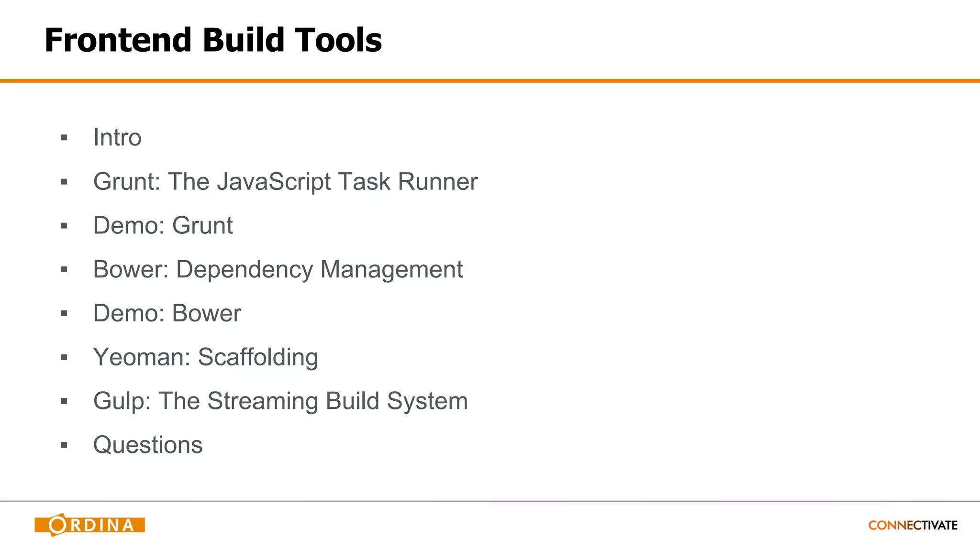Click the bullet marker beside Intro
Screen dimensions: 980x551
point(64,138)
